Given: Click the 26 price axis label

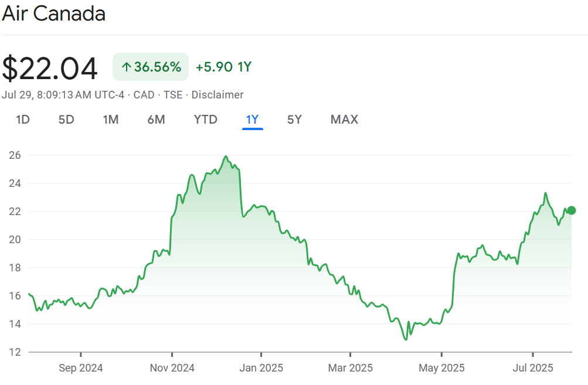Looking at the screenshot, I should pos(15,155).
